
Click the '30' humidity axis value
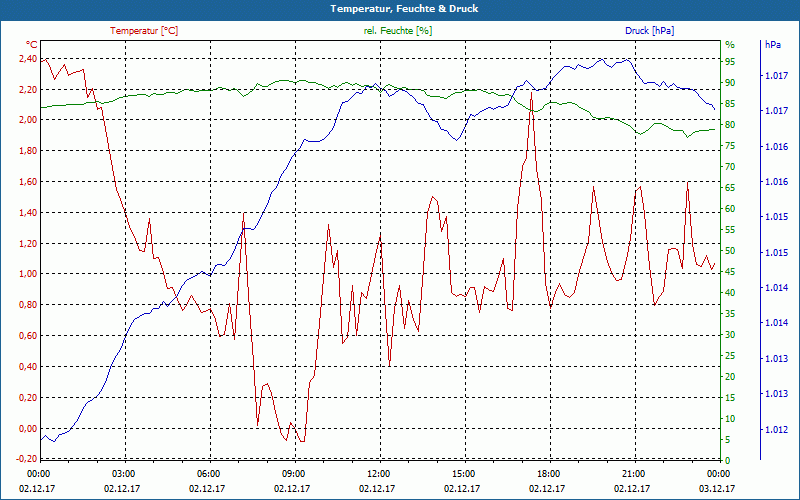[730, 335]
